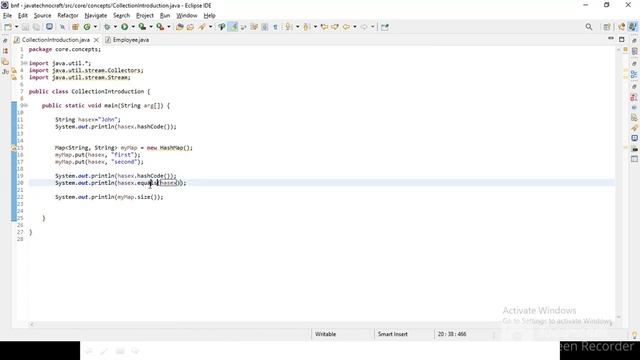Viewport: 640px width, 360px height.
Task: Click the Open Type icon
Action: click(180, 27)
